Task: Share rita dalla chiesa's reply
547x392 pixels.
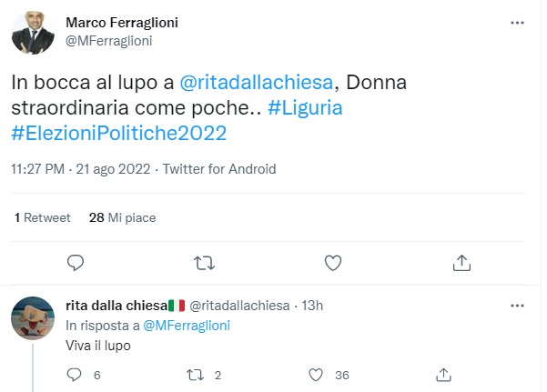Action: click(x=444, y=374)
